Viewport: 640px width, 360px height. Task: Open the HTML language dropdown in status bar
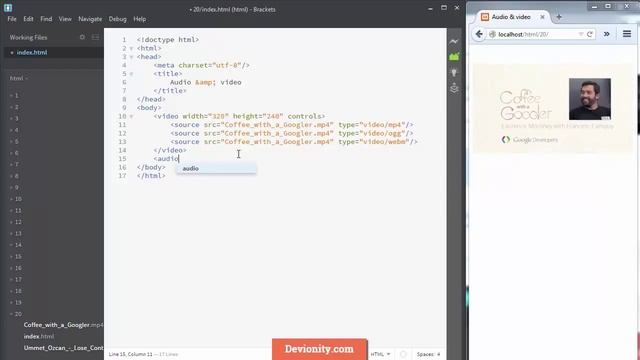(x=380, y=354)
